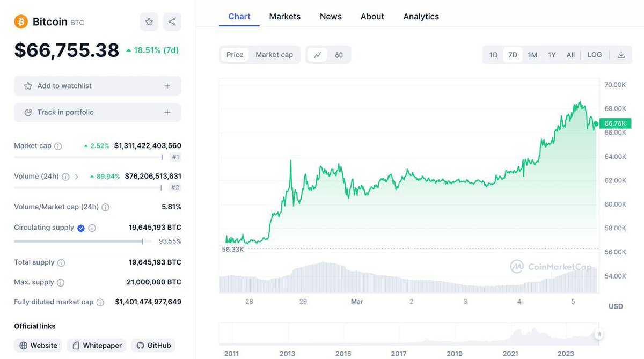Click the 5.81% volume ratio value
This screenshot has width=644, height=359.
pos(171,207)
